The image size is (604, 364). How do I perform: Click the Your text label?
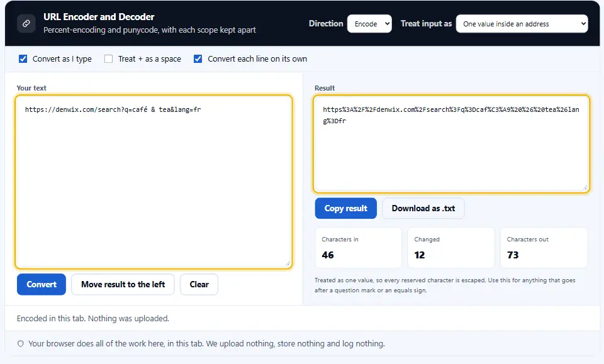(x=31, y=88)
